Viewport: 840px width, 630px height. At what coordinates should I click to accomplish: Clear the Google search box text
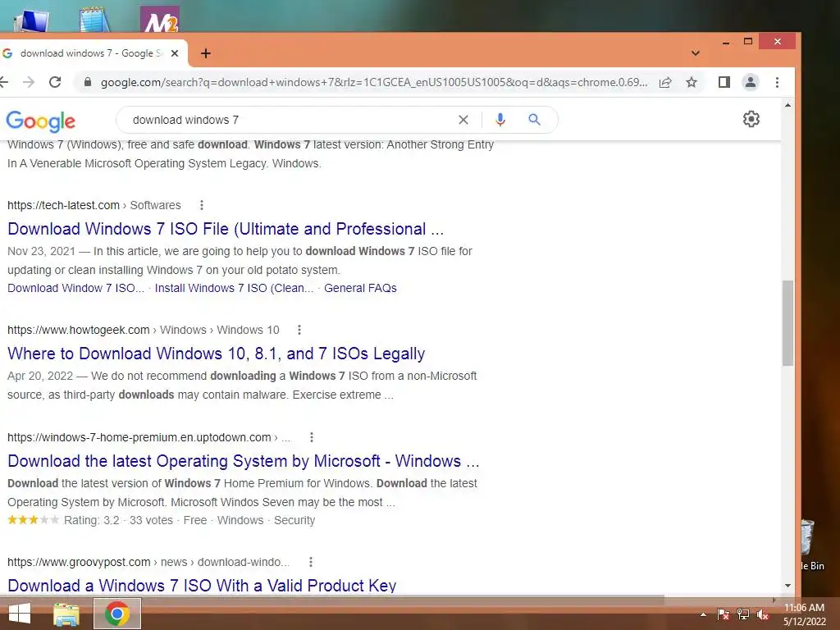[x=463, y=120]
